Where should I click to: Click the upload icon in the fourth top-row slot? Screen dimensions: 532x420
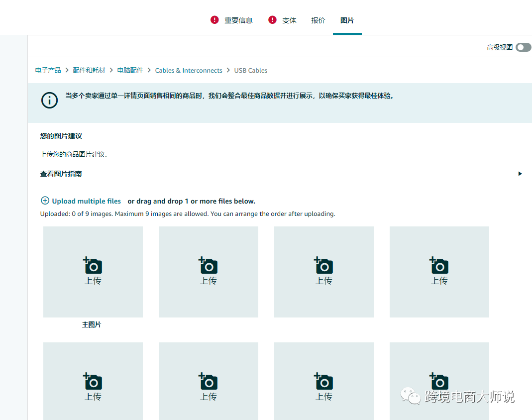pos(439,265)
